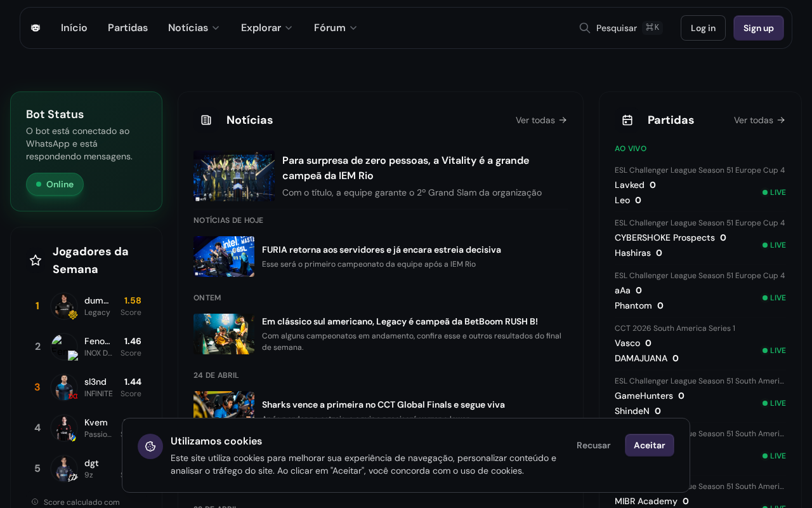Click CCT 2026 South America Series 1 label
This screenshot has height=508, width=812.
click(675, 328)
